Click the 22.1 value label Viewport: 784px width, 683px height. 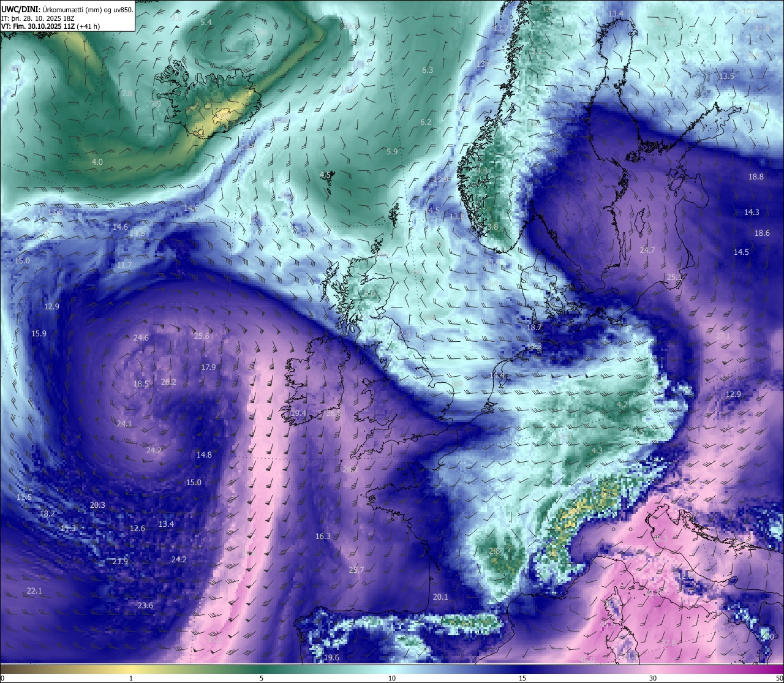[34, 591]
